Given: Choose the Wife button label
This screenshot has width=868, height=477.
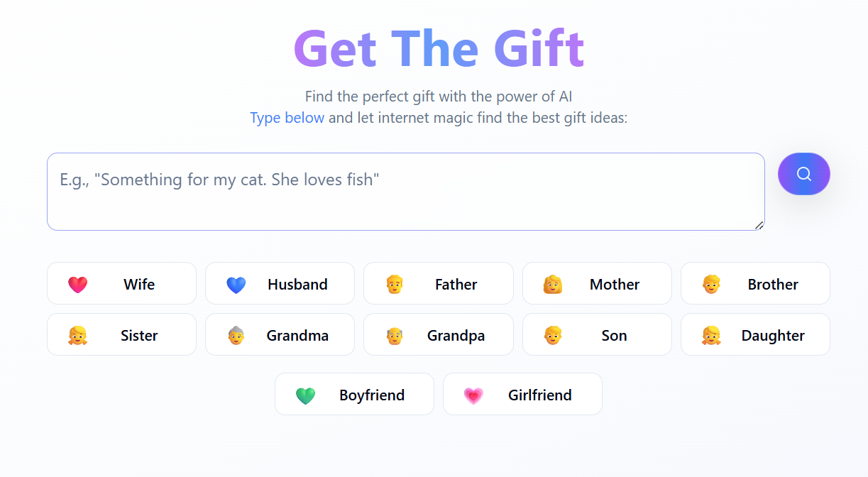Looking at the screenshot, I should pos(139,285).
